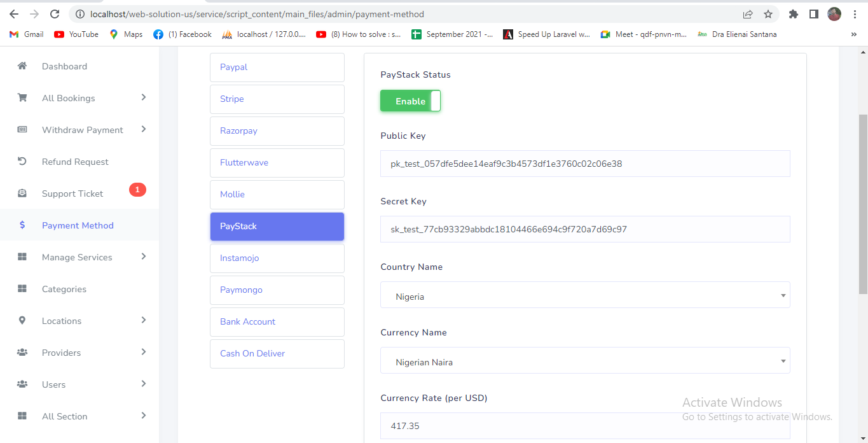
Task: Open the Bank Account payment tab
Action: (277, 322)
